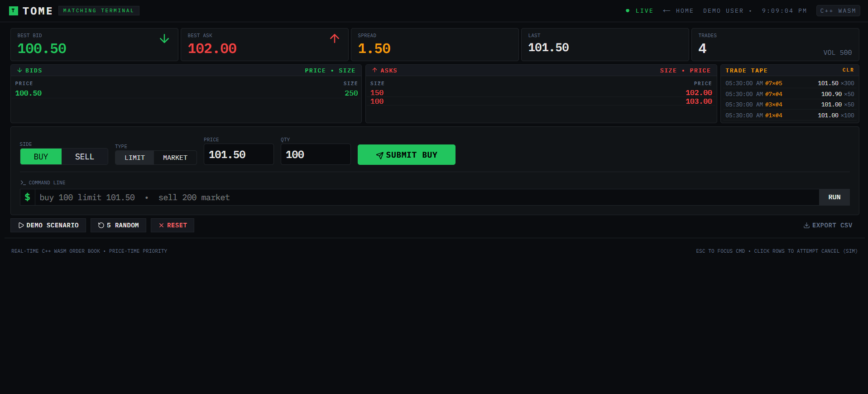The height and width of the screenshot is (394, 868).
Task: Click the command line prompt icon
Action: click(x=23, y=183)
